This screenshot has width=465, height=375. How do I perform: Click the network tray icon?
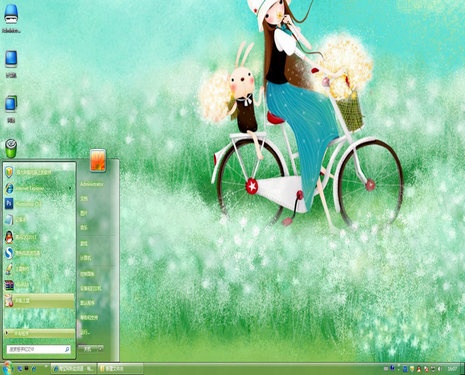coord(433,369)
